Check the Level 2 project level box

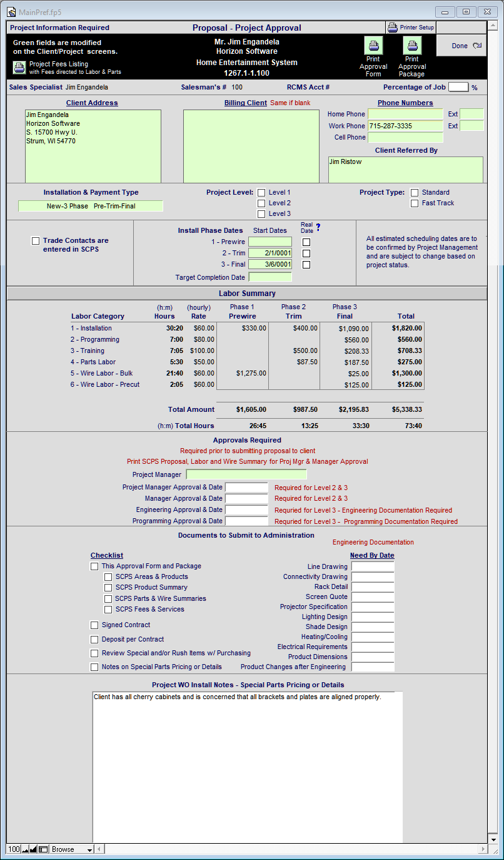(261, 203)
